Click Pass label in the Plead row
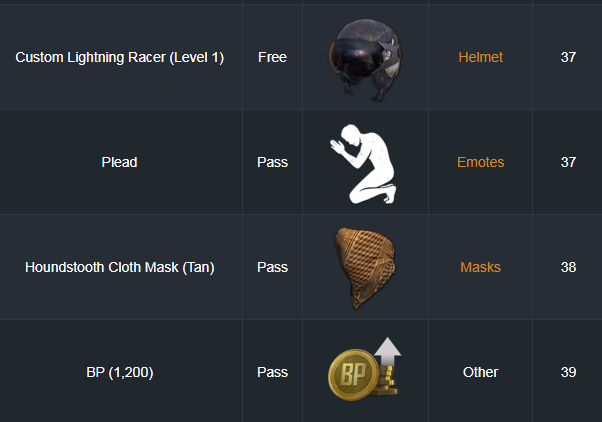The height and width of the screenshot is (422, 602). coord(272,162)
